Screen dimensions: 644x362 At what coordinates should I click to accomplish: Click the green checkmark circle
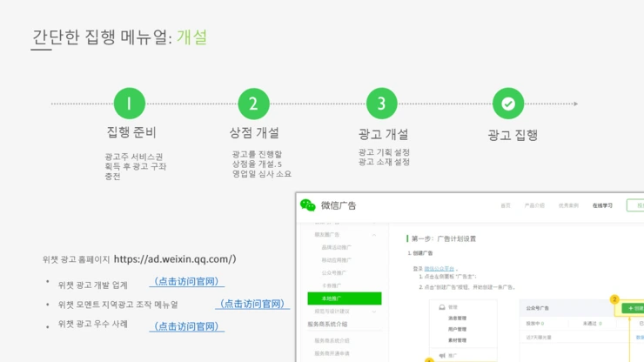pyautogui.click(x=508, y=104)
